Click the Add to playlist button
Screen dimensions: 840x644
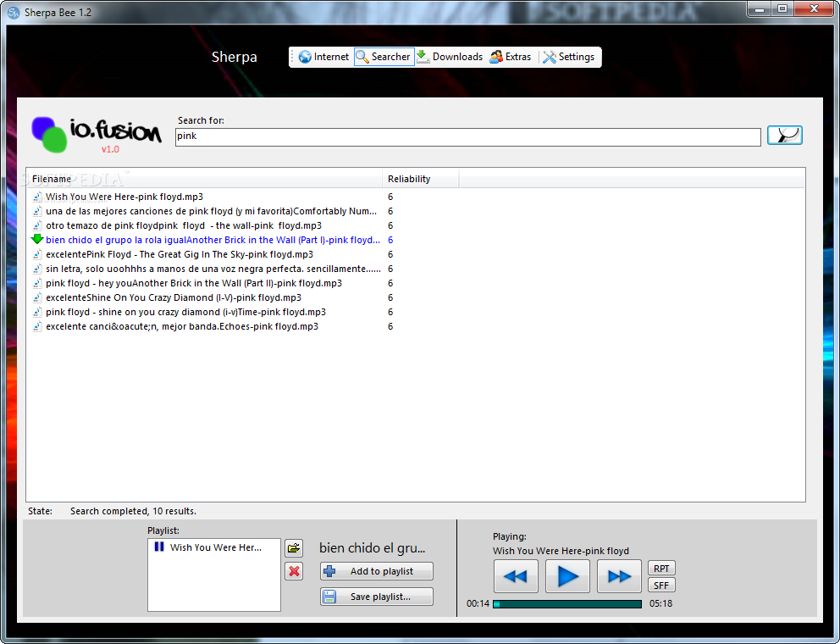pos(377,571)
